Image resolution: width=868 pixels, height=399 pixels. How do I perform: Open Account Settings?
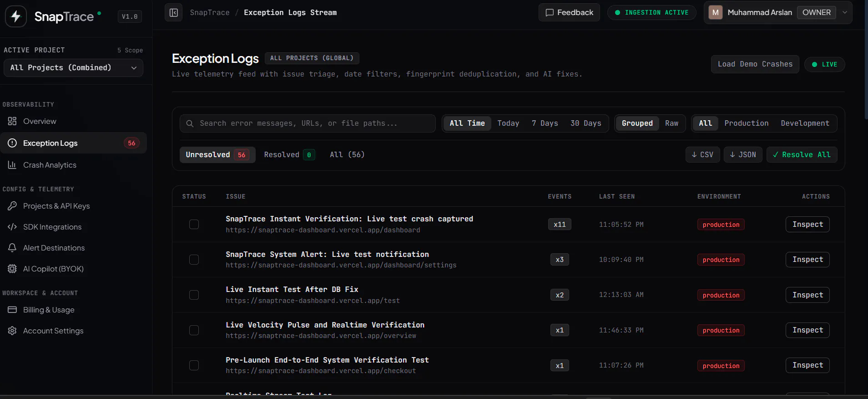73,331
